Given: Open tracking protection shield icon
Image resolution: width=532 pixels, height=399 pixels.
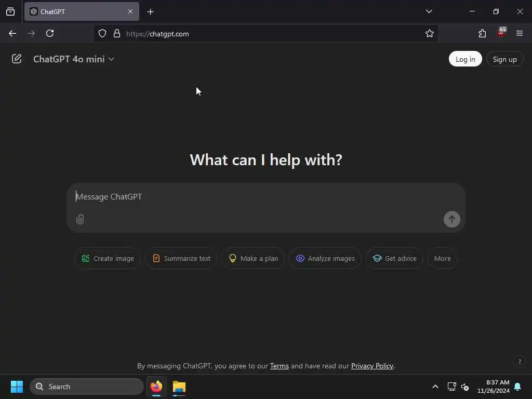Looking at the screenshot, I should click(102, 34).
